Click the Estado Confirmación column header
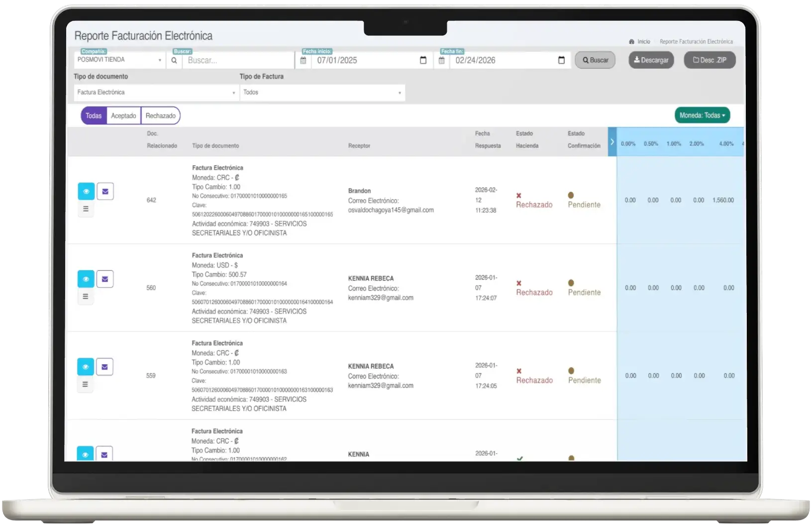812x527 pixels. (x=584, y=140)
